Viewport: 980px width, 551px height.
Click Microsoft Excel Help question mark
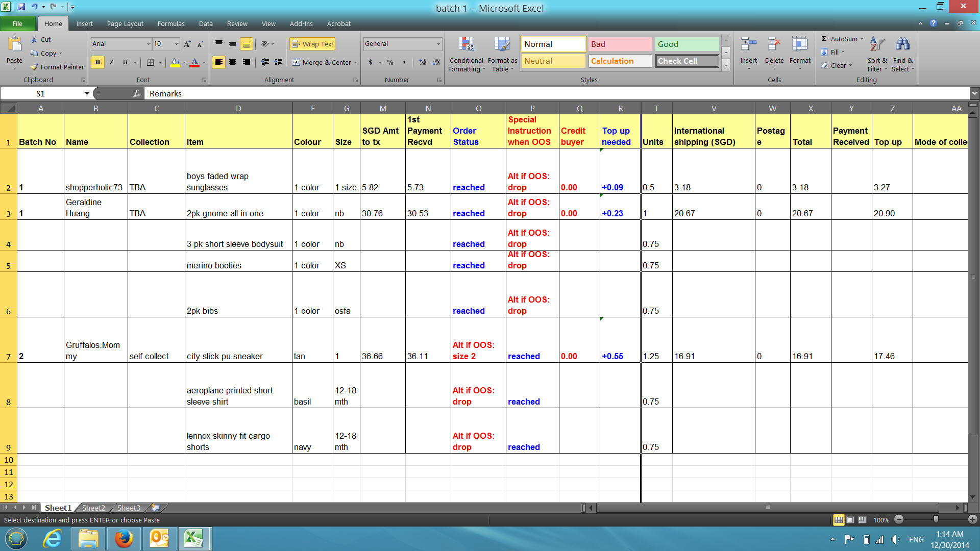(x=933, y=23)
